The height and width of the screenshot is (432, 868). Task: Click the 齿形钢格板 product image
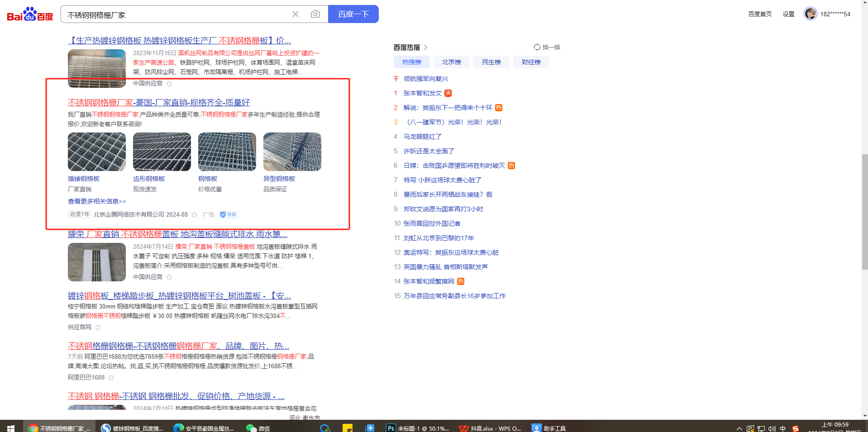(162, 152)
